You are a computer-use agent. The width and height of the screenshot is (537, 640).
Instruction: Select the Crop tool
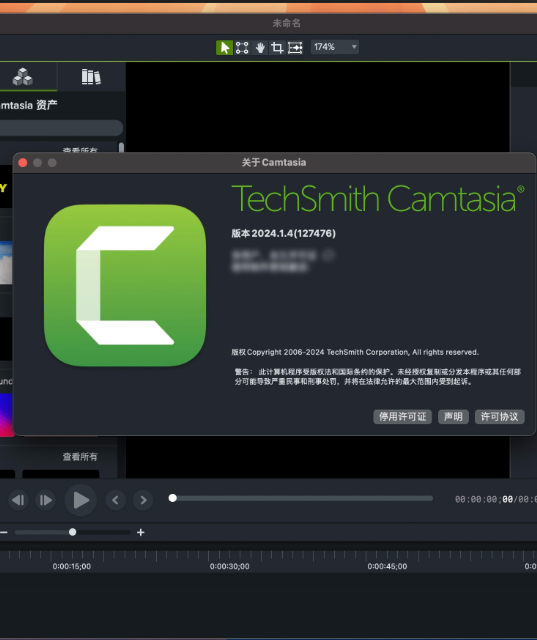click(277, 47)
